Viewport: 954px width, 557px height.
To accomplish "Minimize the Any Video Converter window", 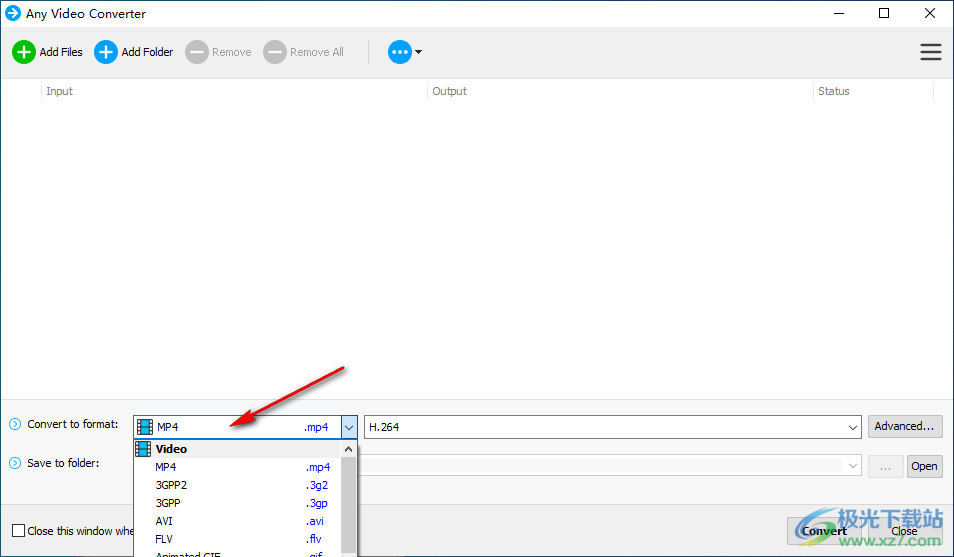I will point(839,13).
